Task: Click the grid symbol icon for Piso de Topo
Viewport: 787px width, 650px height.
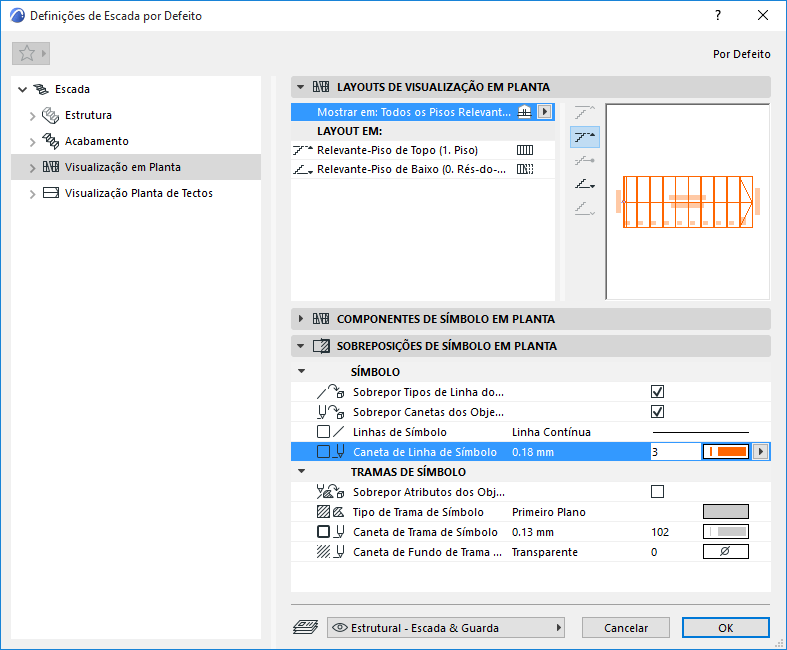Action: [x=525, y=150]
